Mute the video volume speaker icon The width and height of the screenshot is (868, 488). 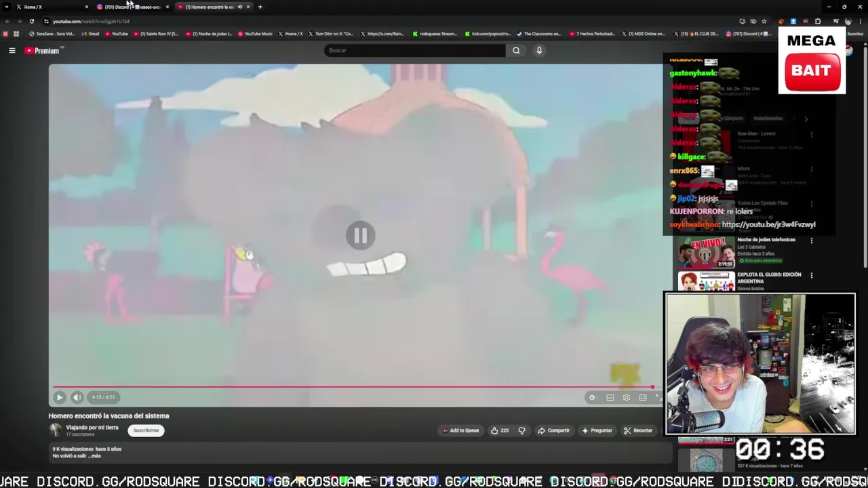(x=77, y=397)
